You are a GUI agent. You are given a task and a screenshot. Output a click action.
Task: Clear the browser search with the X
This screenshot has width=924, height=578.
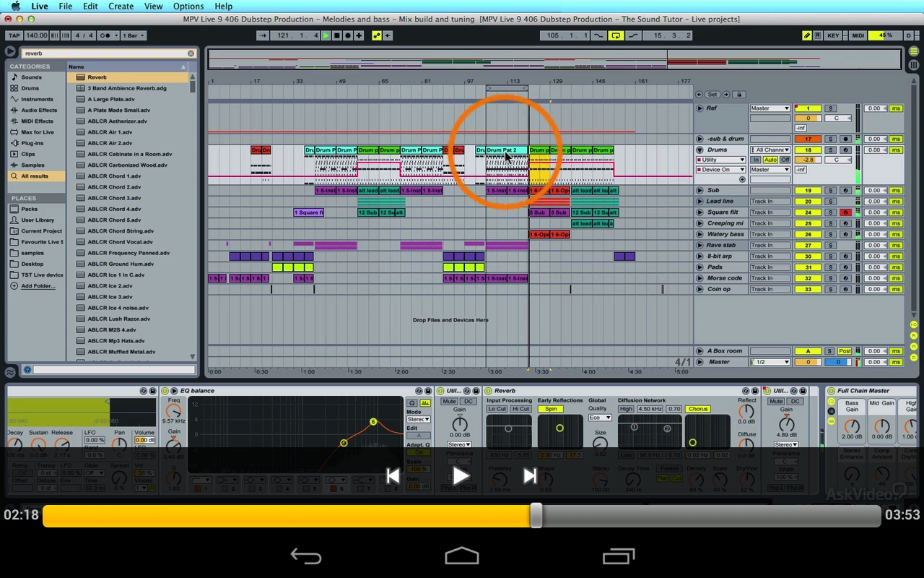[x=191, y=53]
